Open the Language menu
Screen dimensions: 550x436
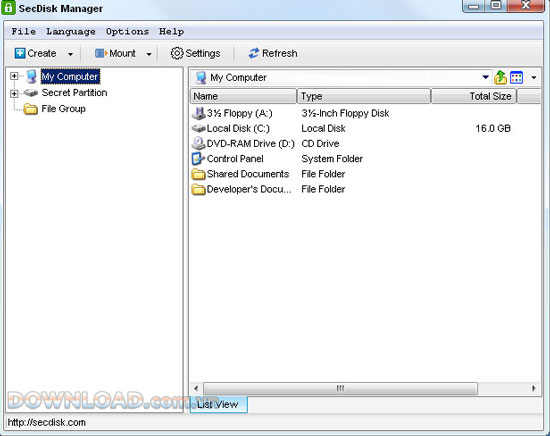tap(71, 32)
